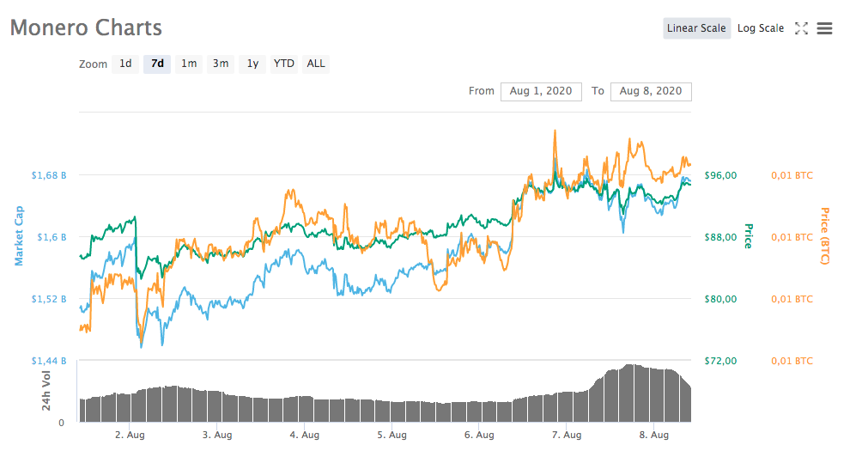Click the $1,68 B market cap label

coord(49,175)
